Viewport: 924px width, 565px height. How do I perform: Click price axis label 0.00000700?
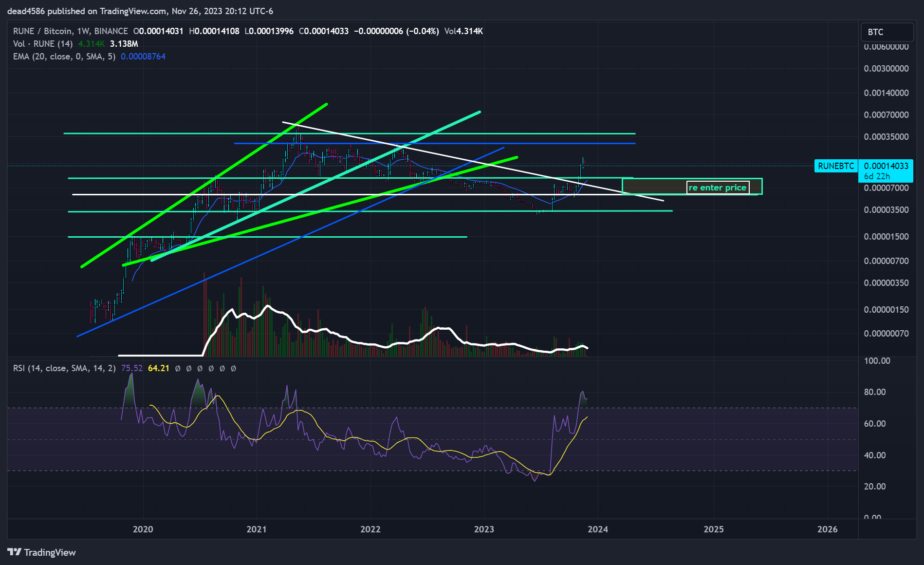coord(886,261)
